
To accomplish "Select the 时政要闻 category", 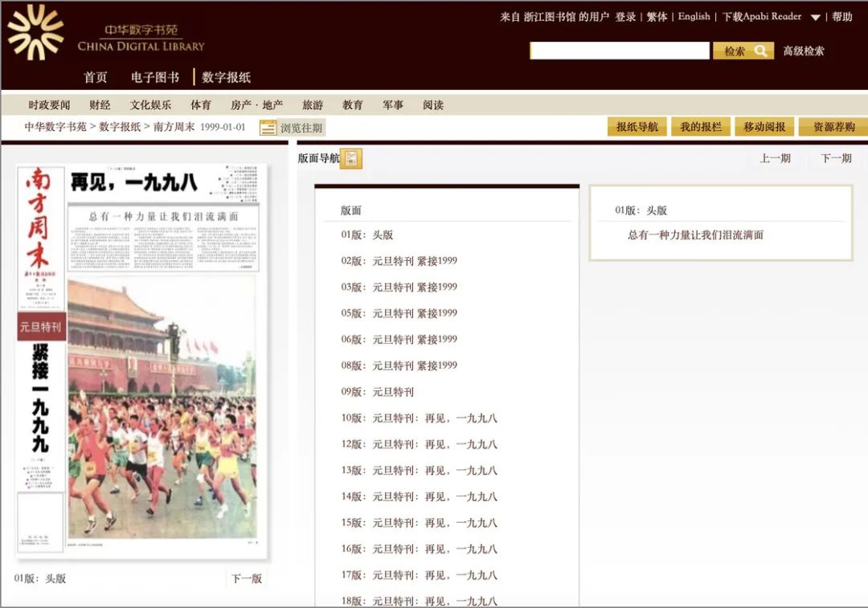I will [49, 104].
